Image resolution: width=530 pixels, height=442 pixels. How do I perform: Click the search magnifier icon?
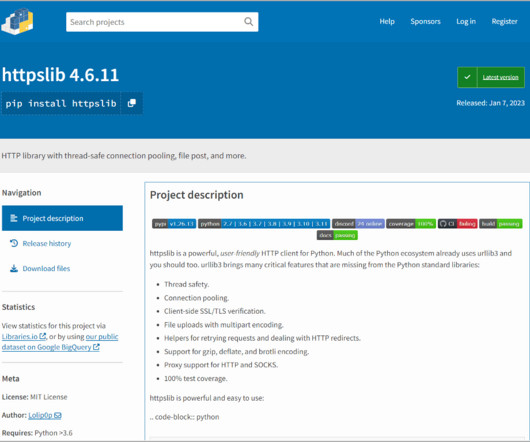tap(248, 22)
